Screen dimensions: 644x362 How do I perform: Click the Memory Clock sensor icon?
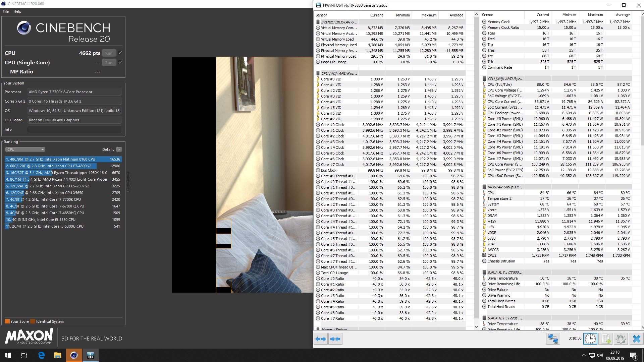point(484,22)
